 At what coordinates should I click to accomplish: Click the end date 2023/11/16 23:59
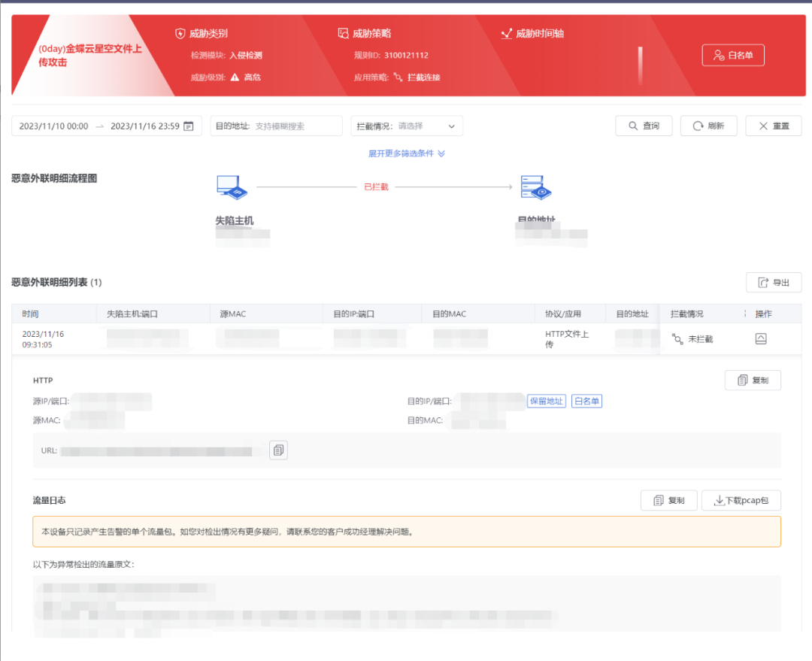coord(145,126)
